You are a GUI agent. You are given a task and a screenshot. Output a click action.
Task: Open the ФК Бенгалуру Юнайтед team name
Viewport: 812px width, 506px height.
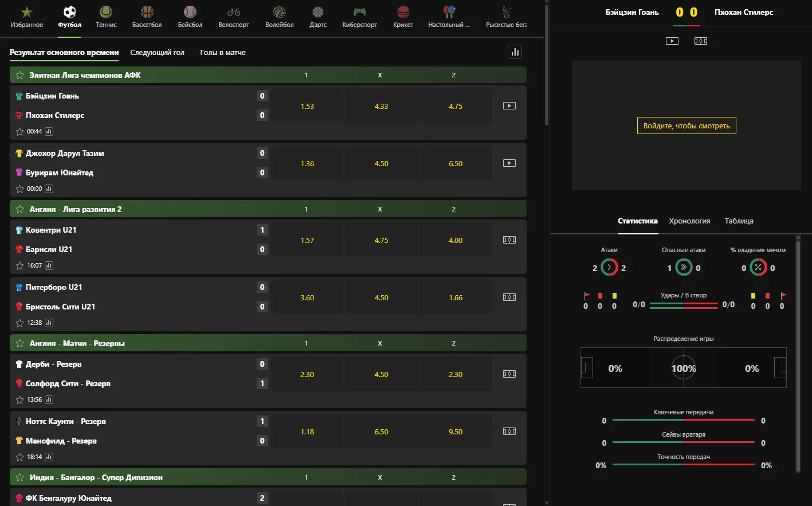(69, 498)
